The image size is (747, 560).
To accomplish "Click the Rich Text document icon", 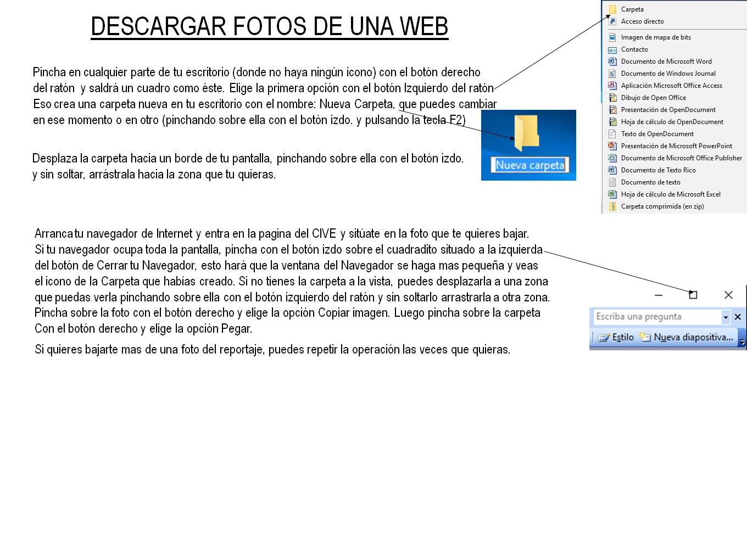I will pos(612,170).
